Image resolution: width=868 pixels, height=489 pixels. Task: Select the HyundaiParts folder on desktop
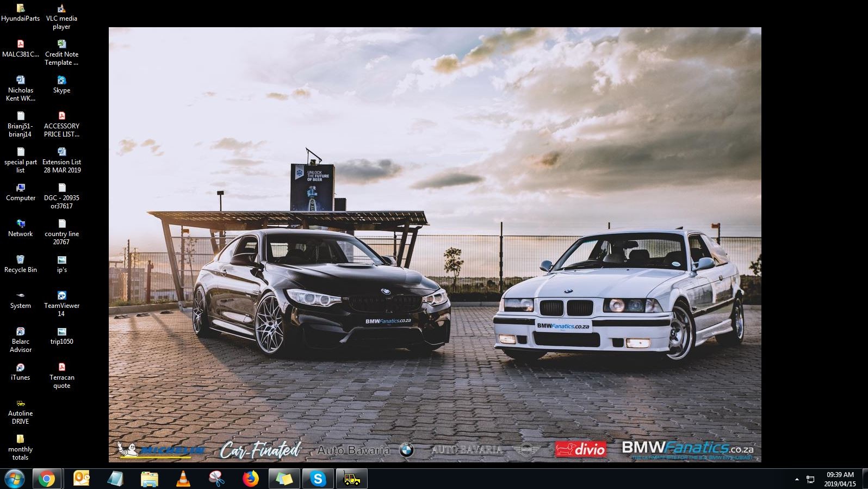(21, 13)
